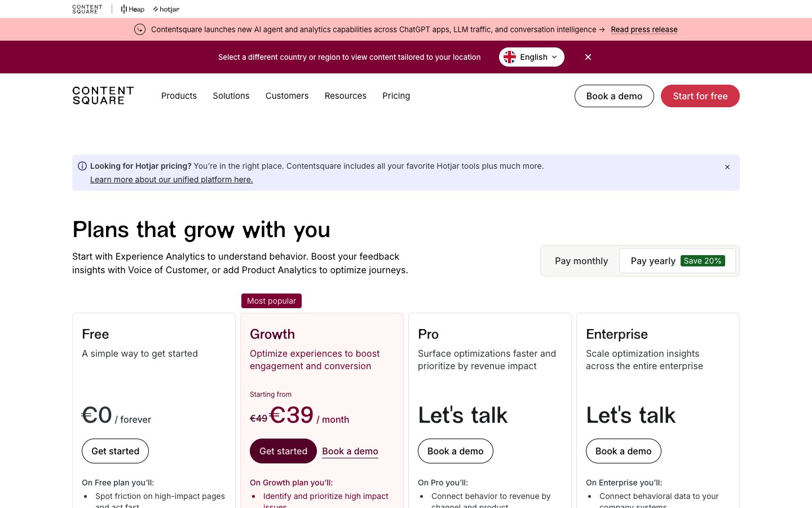Open the Solutions dropdown

point(231,96)
